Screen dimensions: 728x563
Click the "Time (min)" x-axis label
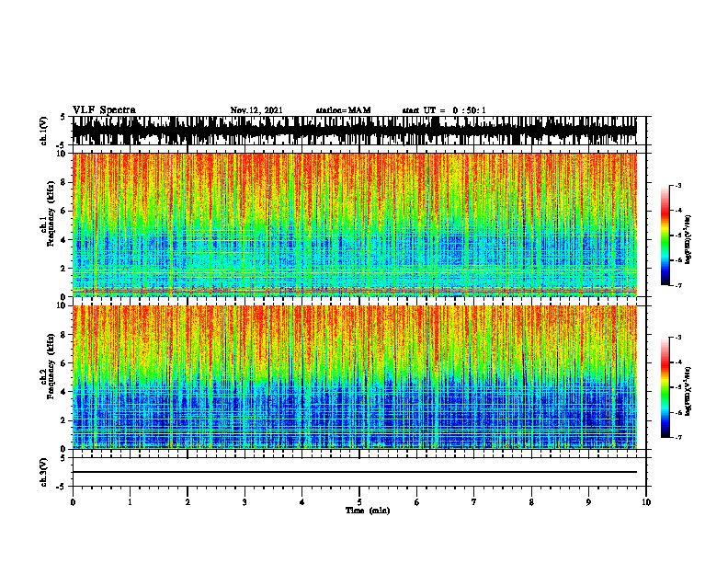click(x=368, y=511)
